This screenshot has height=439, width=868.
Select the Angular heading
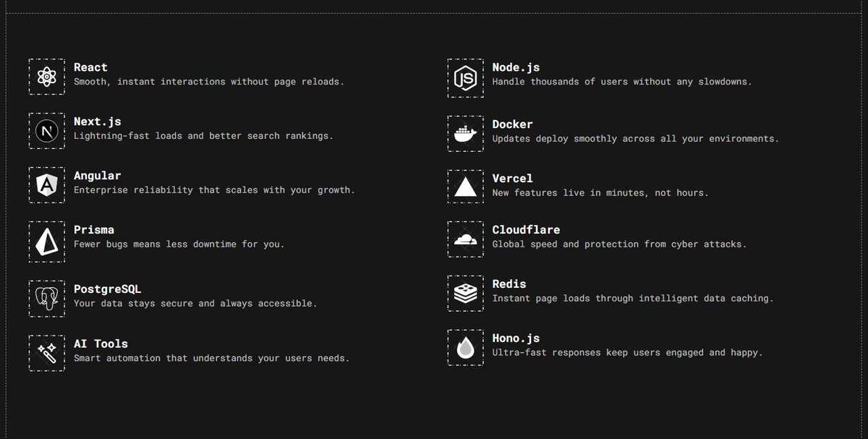point(97,176)
